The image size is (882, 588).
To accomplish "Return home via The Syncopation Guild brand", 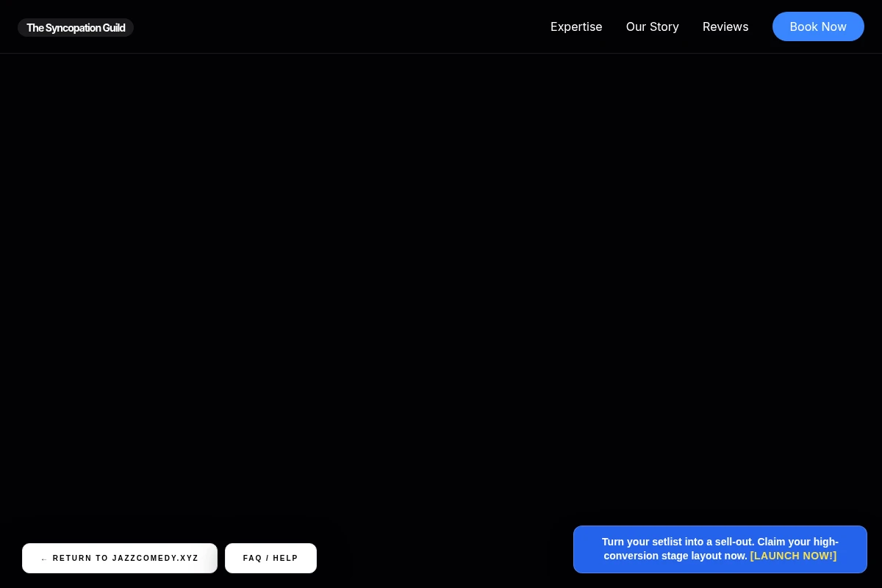I will point(76,28).
